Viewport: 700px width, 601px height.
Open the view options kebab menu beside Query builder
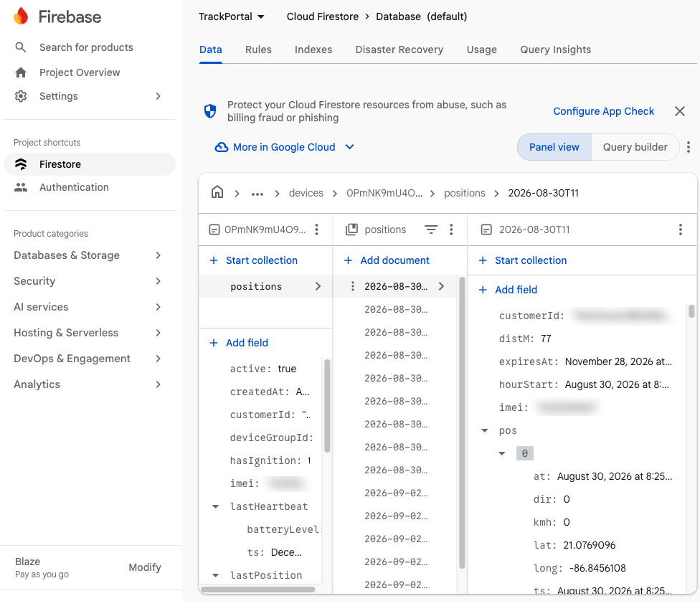tap(689, 147)
